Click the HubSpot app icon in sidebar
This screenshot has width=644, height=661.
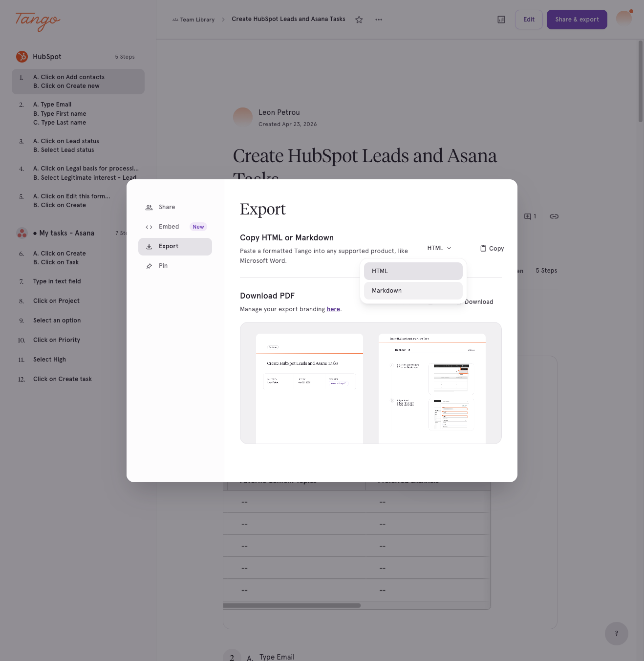pos(22,57)
